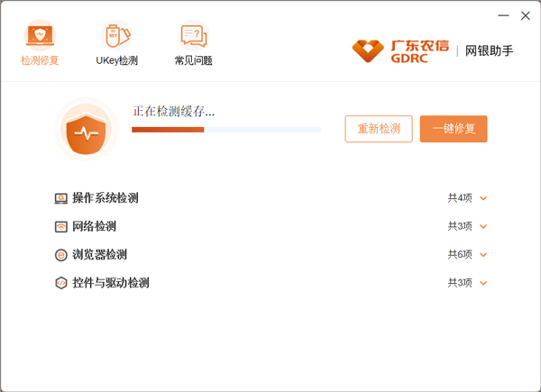541x392 pixels.
Task: Click the large orange shield pulse icon
Action: [x=86, y=129]
